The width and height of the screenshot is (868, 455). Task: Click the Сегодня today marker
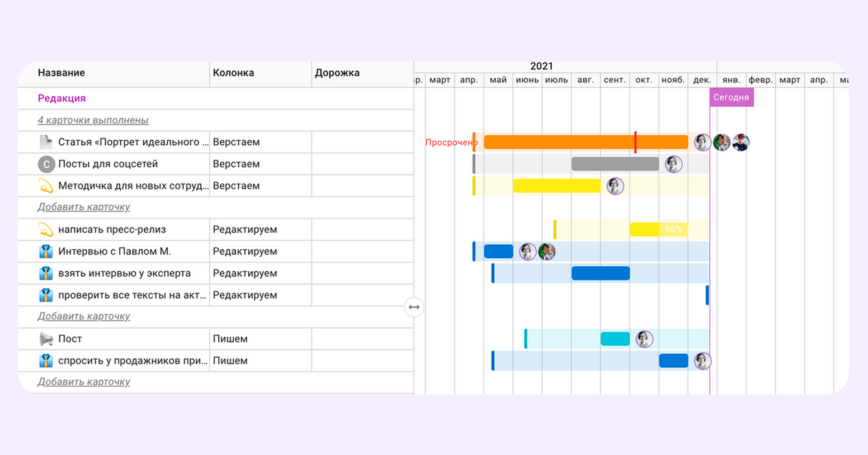point(731,97)
